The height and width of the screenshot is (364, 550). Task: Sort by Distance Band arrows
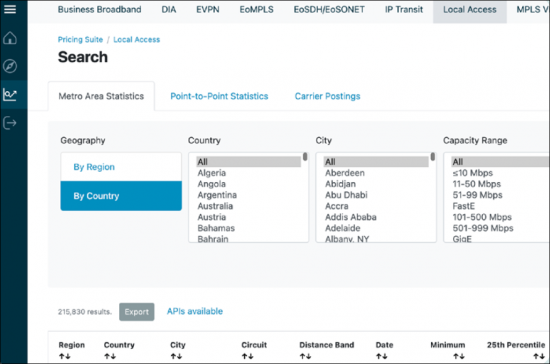[x=305, y=356]
